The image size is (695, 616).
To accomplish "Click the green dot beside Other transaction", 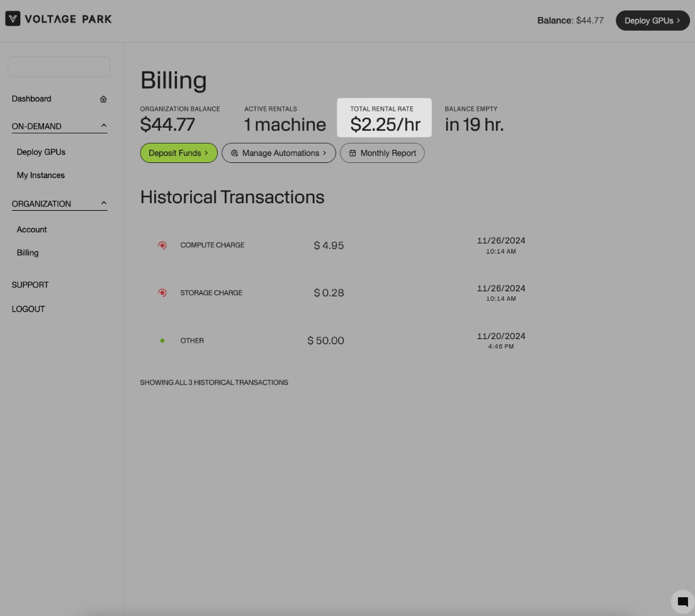I will (x=162, y=341).
